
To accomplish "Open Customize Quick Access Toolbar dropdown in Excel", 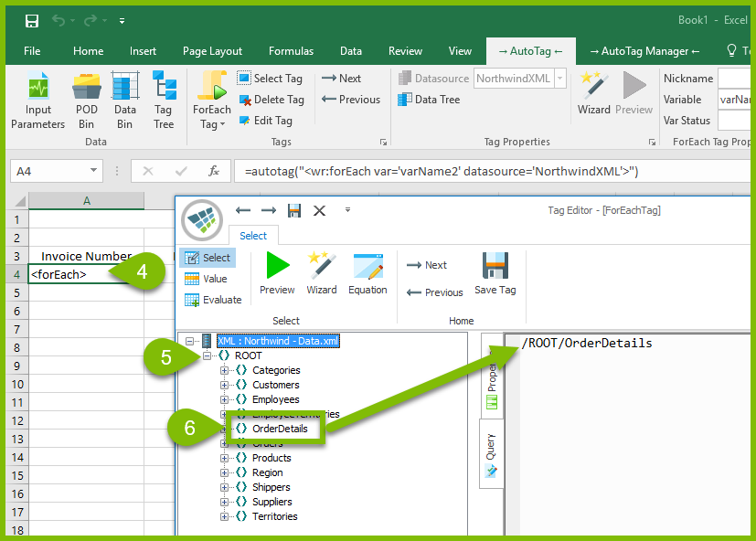I will (x=122, y=21).
